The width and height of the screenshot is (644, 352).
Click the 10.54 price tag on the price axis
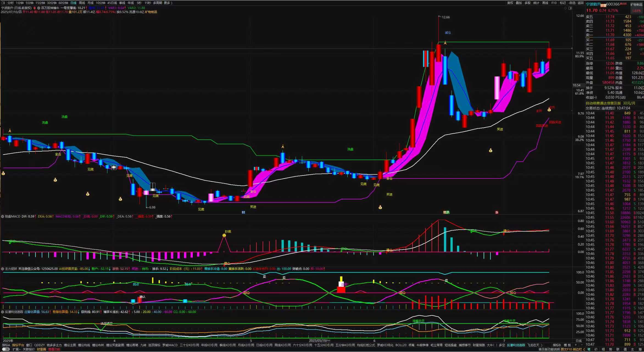576,85
